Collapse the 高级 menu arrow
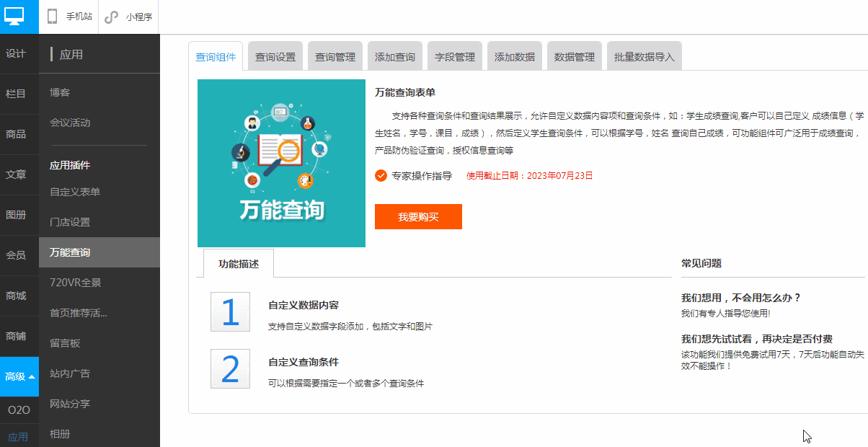 point(32,376)
